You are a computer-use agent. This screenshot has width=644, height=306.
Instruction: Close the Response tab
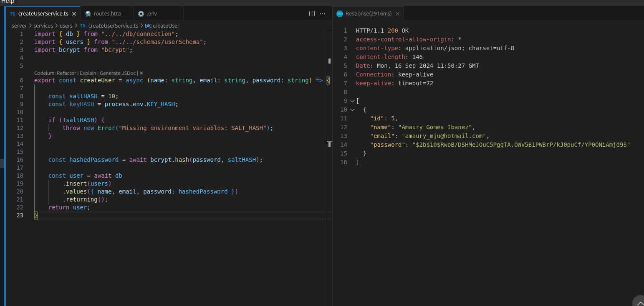pos(397,14)
